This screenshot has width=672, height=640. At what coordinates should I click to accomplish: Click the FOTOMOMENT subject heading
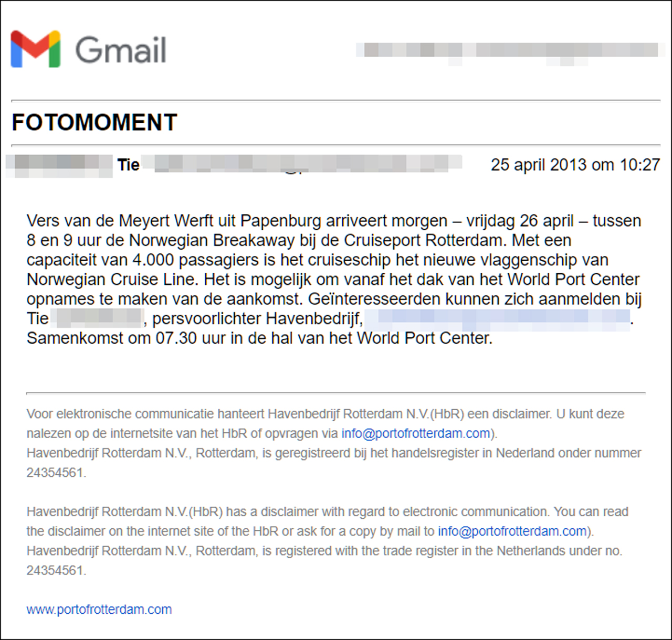coord(94,122)
